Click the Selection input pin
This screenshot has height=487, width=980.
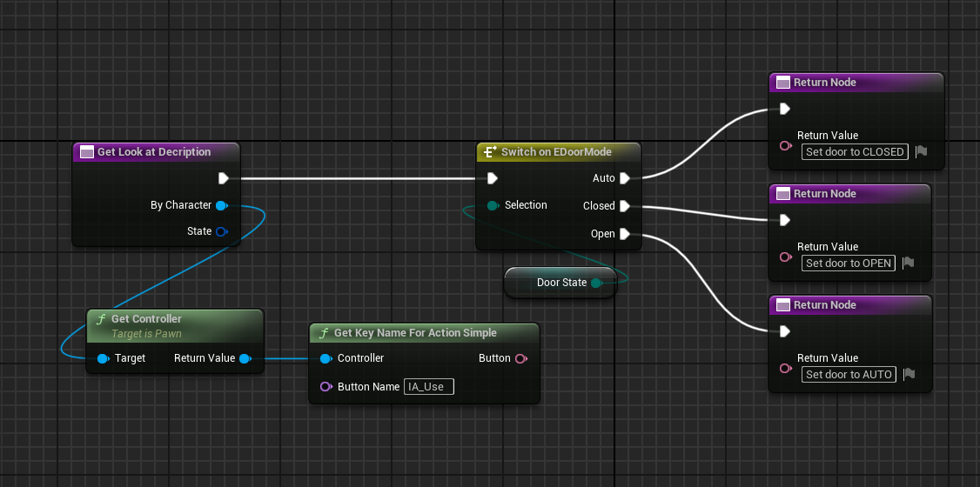[x=493, y=205]
